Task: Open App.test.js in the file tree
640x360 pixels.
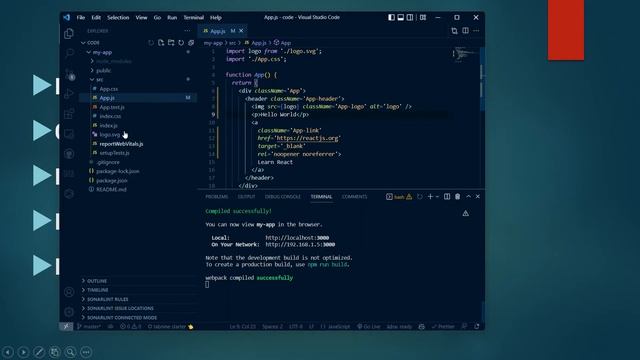Action: [112, 107]
